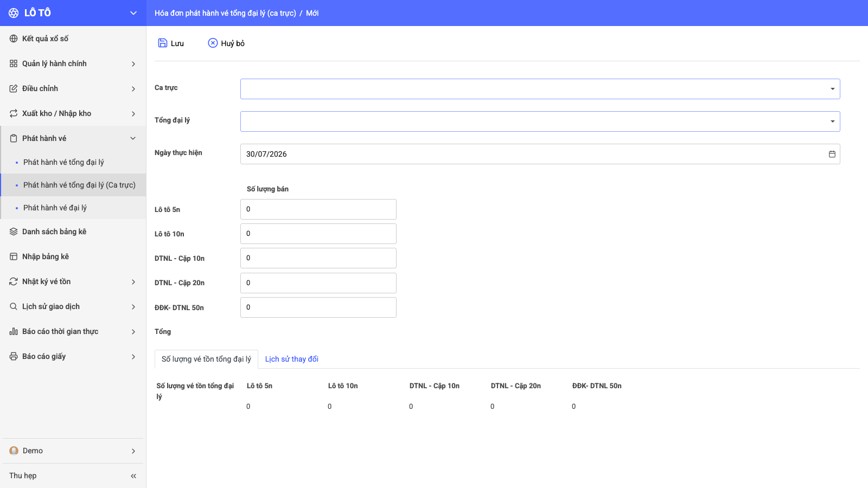Collapse sidebar with Thu hẹp double-arrow icon

(133, 476)
